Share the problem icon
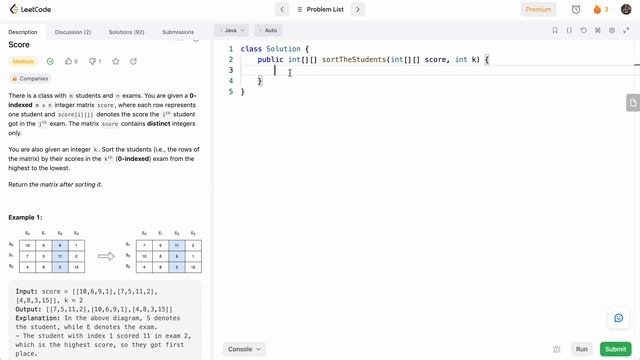640x360 pixels. [133, 61]
